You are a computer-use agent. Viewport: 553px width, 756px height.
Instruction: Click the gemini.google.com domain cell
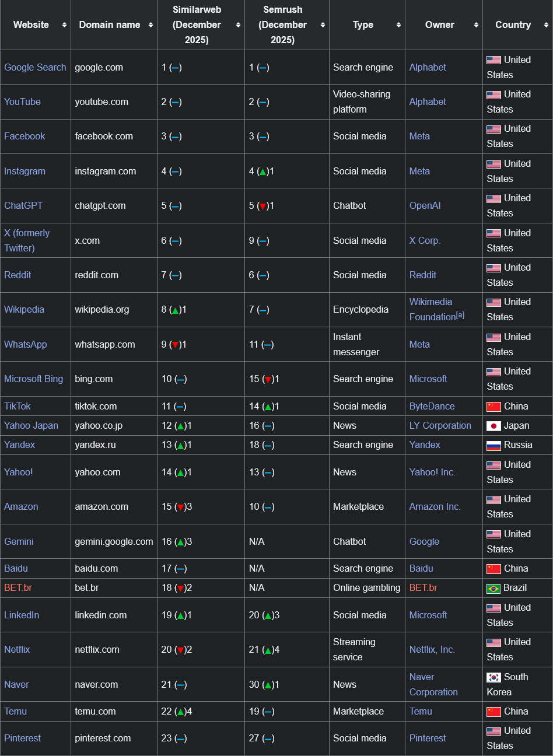pyautogui.click(x=114, y=541)
